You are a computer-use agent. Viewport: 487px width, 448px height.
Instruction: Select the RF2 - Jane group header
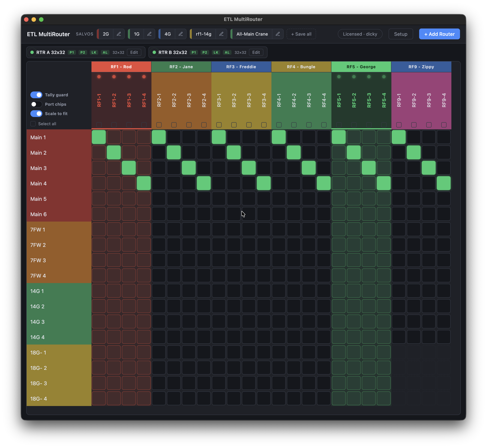(181, 67)
